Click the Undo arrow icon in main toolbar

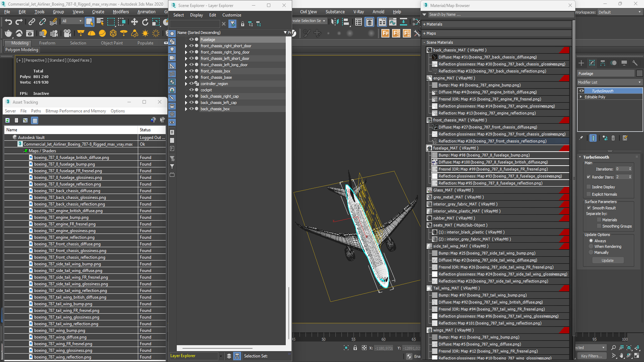point(8,22)
